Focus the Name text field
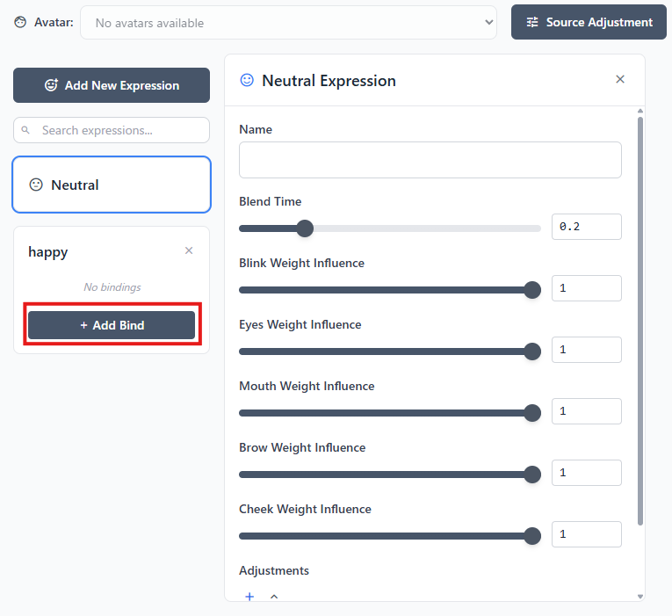Image resolution: width=672 pixels, height=616 pixels. tap(430, 160)
